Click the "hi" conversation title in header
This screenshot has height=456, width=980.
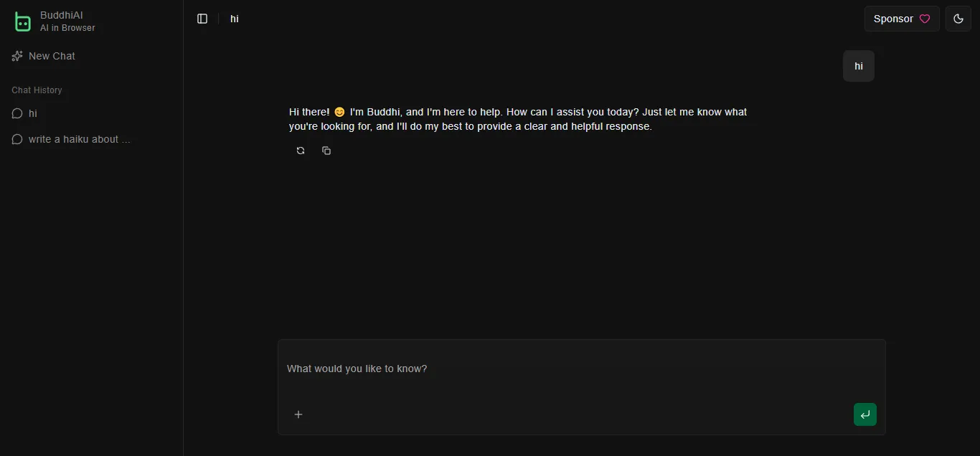coord(235,19)
